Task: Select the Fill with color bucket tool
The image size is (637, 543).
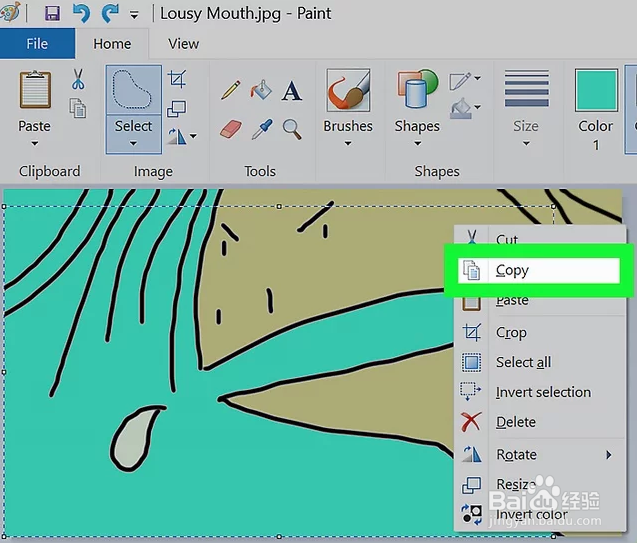Action: [261, 90]
